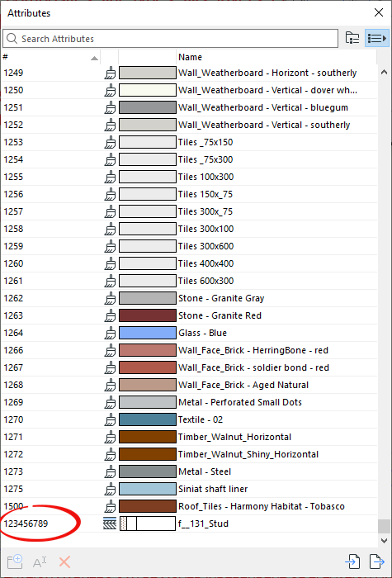Screen dimensions: 392x578
Task: Close the Attributes dialog
Action: 378,13
